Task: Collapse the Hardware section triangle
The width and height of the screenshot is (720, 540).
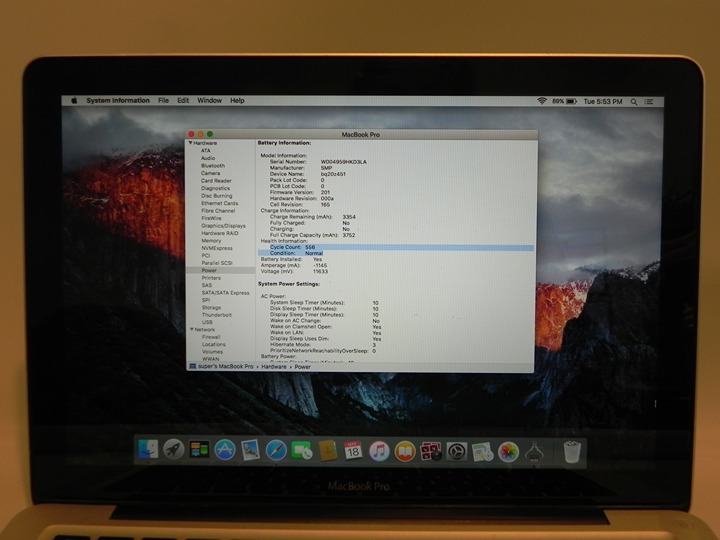Action: (x=190, y=143)
